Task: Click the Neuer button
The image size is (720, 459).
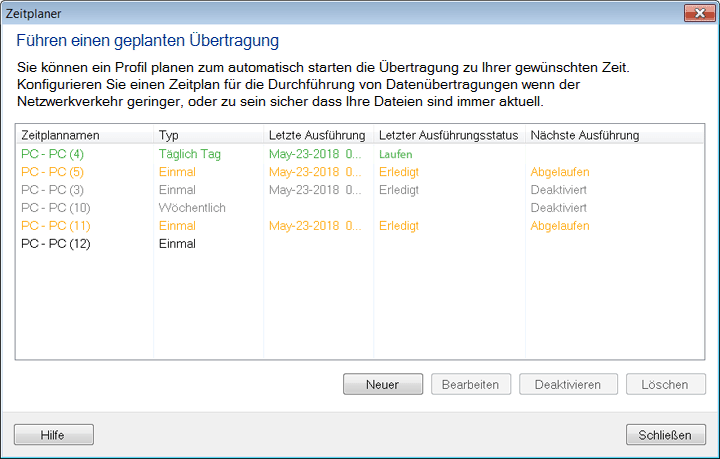Action: [x=382, y=385]
